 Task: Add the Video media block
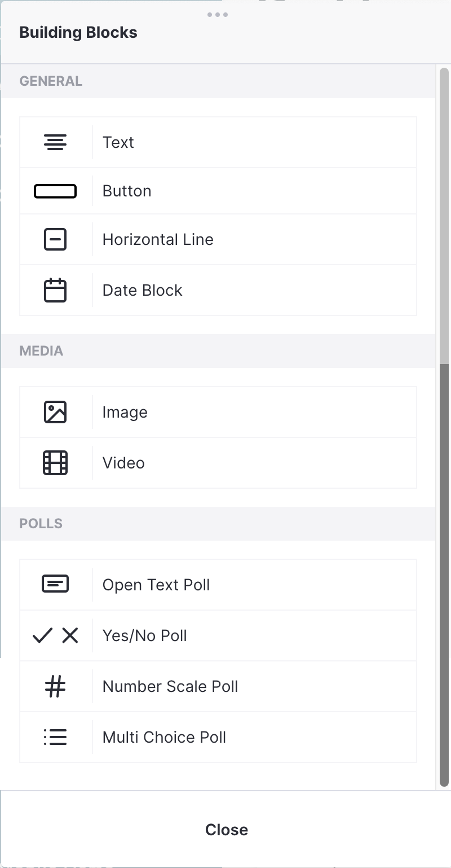(x=218, y=463)
